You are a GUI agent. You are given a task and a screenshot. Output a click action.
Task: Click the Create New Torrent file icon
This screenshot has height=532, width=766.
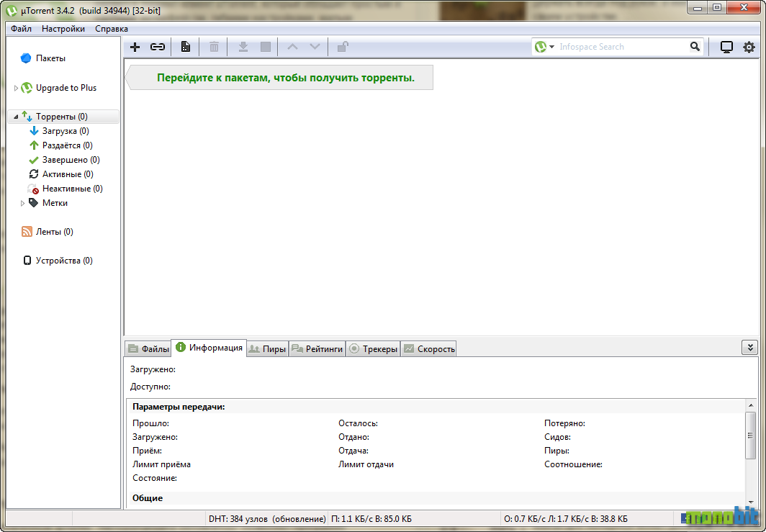click(186, 47)
